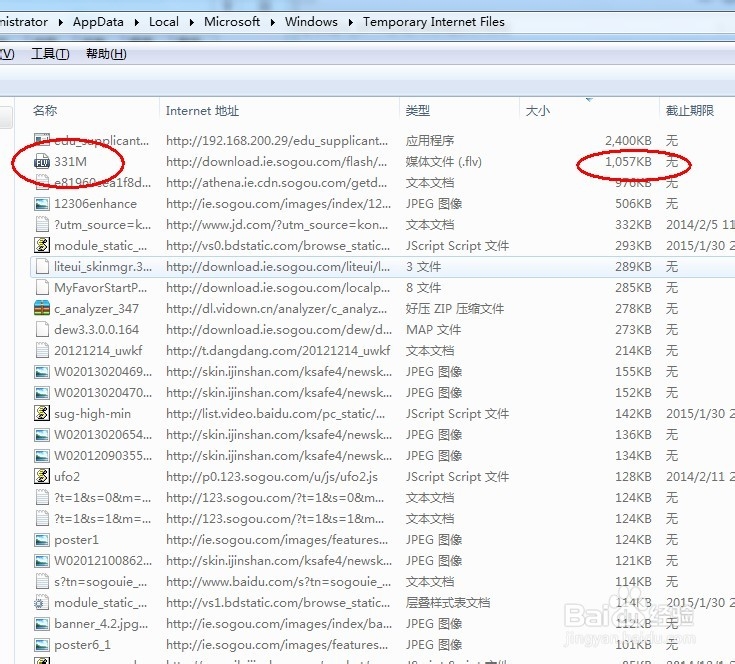735x664 pixels.
Task: Click the file icon of MyFavorStartP...
Action: tap(42, 288)
